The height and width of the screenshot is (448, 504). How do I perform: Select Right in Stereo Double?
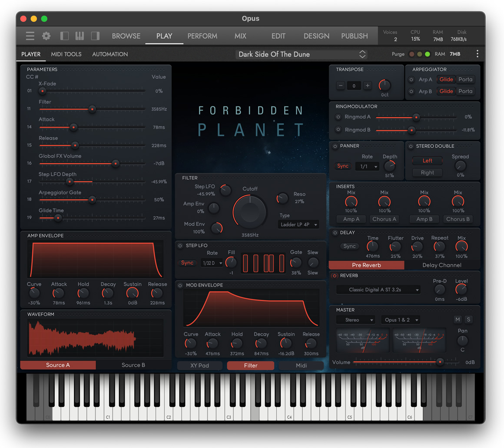pyautogui.click(x=427, y=172)
